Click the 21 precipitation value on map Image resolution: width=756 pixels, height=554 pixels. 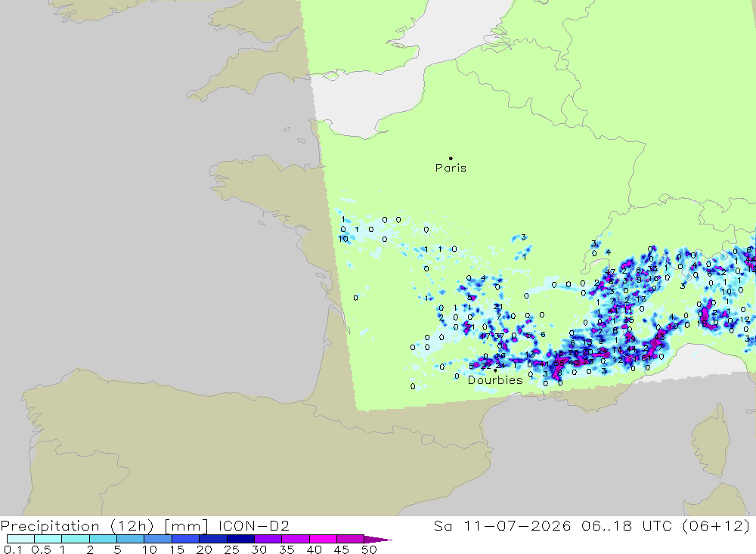[498, 307]
